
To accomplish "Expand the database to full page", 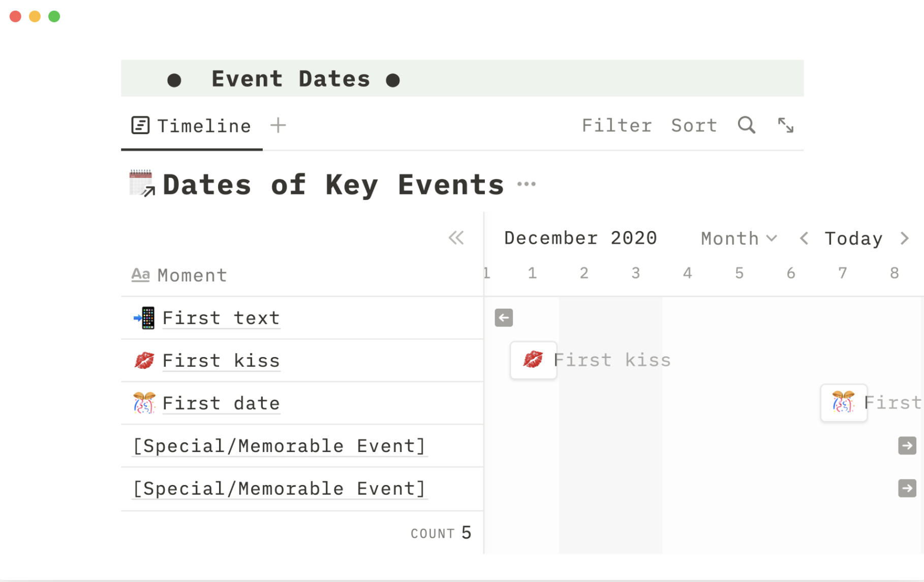I will [x=785, y=125].
